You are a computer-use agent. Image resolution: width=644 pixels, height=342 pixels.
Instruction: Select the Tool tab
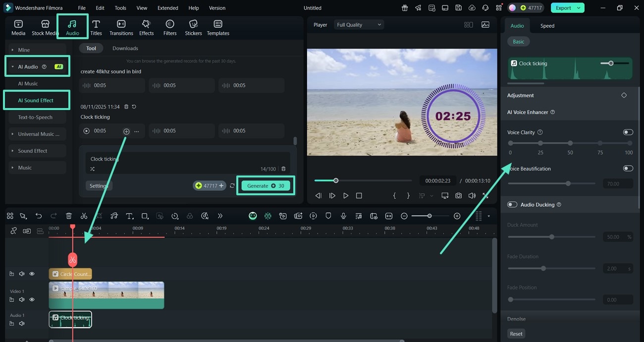(x=91, y=48)
